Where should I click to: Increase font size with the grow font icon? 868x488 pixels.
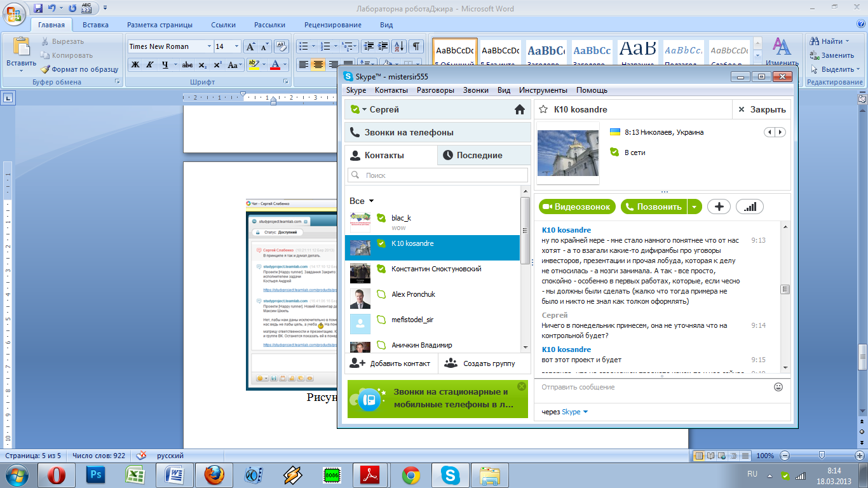tap(251, 46)
